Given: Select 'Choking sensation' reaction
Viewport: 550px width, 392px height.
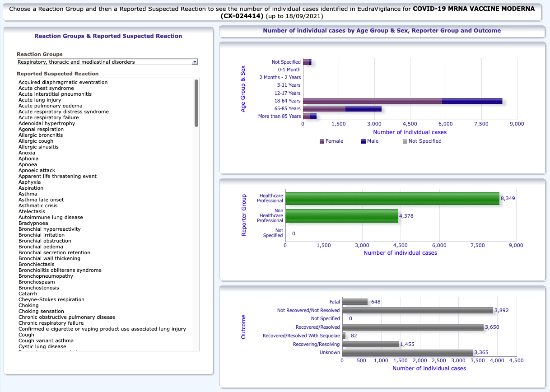Looking at the screenshot, I should [x=41, y=311].
